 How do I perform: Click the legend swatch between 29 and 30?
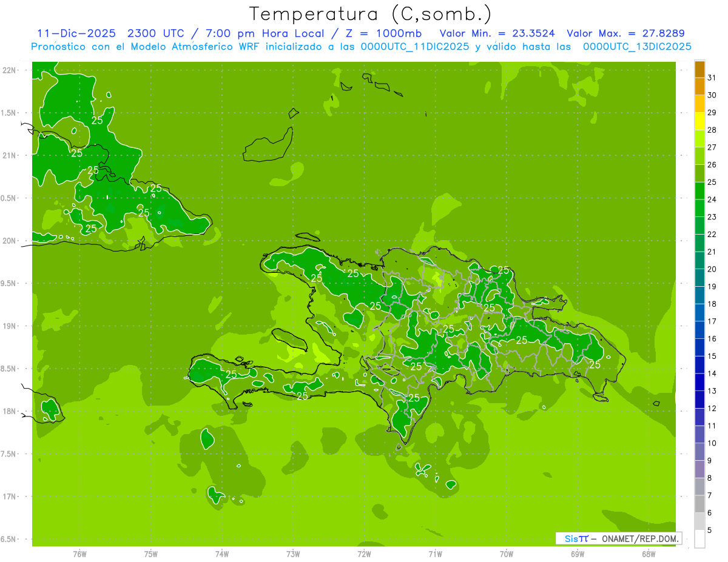(x=699, y=104)
